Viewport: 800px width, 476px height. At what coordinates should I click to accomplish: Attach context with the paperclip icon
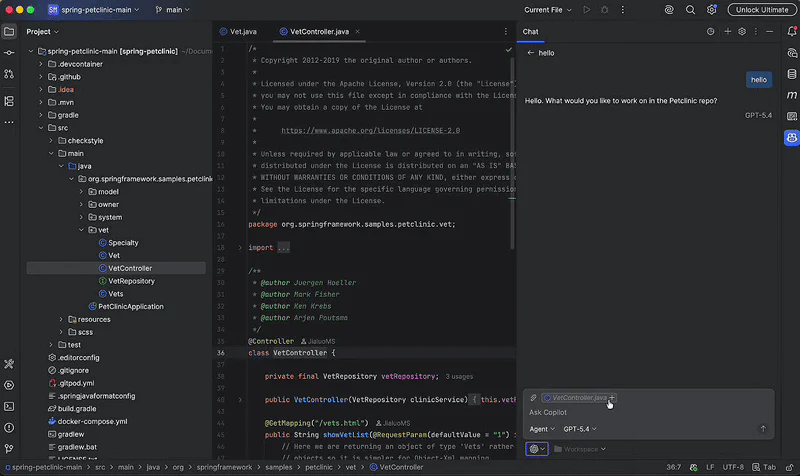click(533, 397)
